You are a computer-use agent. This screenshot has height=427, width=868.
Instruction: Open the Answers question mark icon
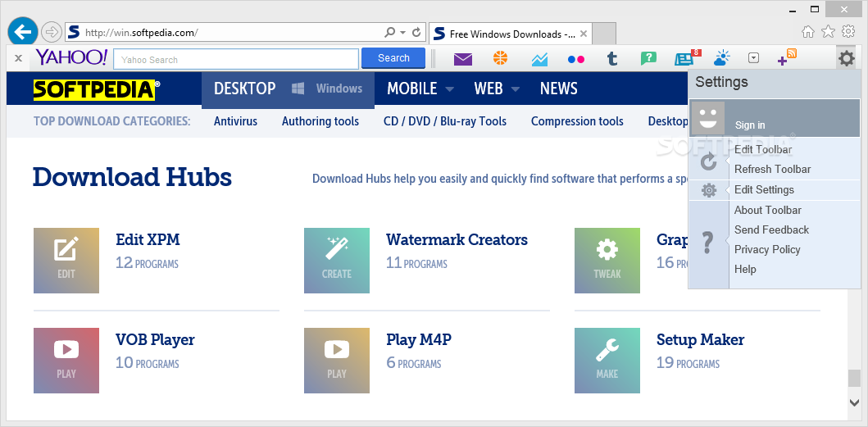coord(648,59)
